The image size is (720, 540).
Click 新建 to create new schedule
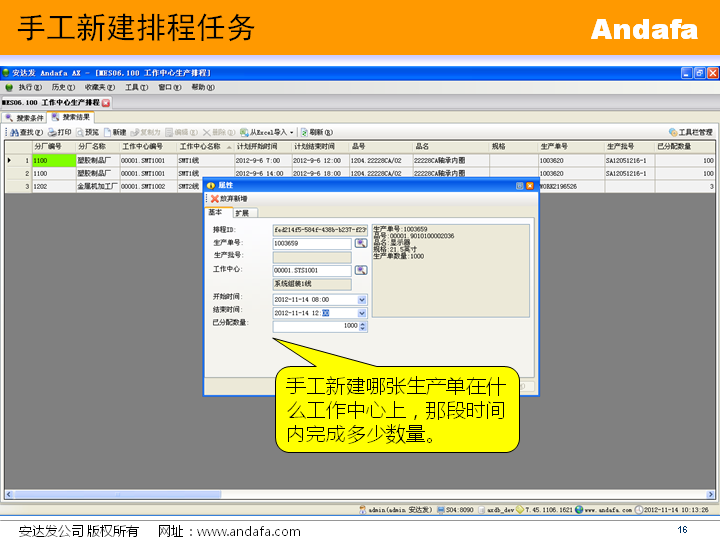(x=114, y=132)
